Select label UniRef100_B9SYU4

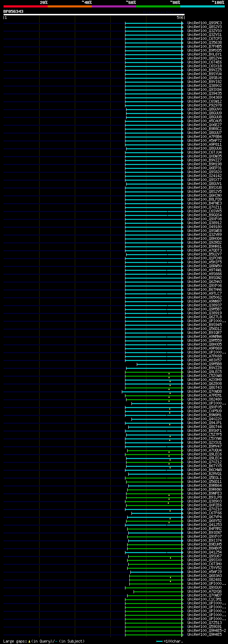(x=204, y=74)
